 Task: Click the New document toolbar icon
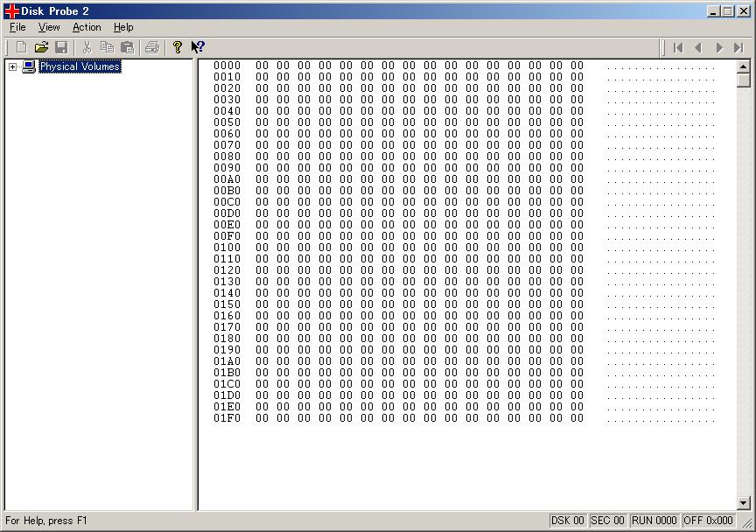pos(21,47)
